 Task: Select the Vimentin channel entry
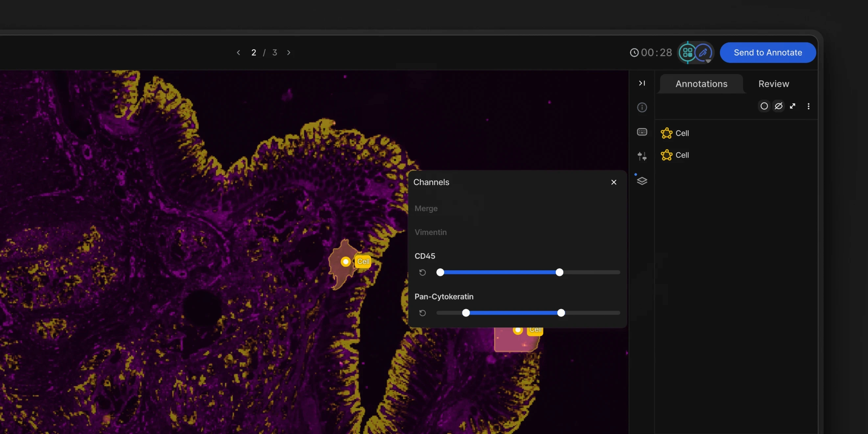(x=431, y=232)
